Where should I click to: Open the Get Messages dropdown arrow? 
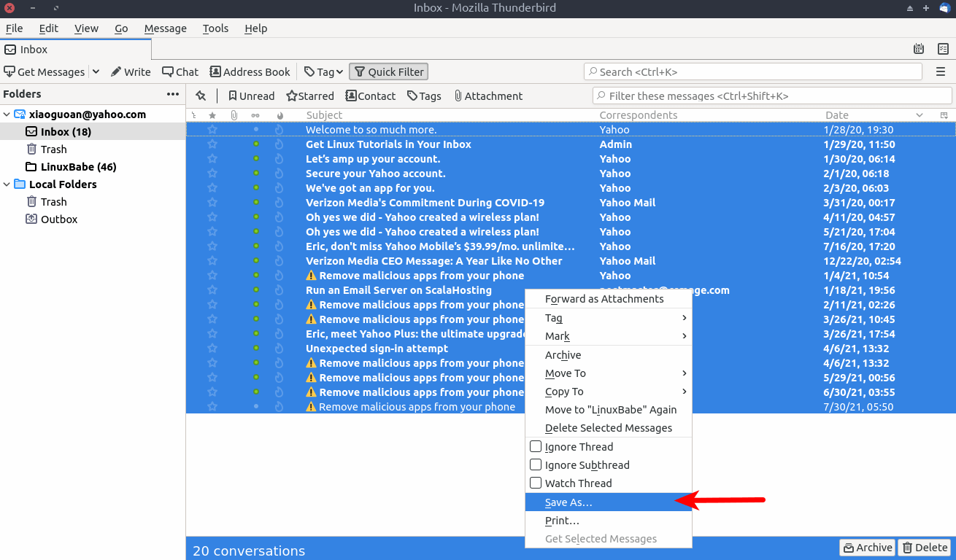click(96, 71)
